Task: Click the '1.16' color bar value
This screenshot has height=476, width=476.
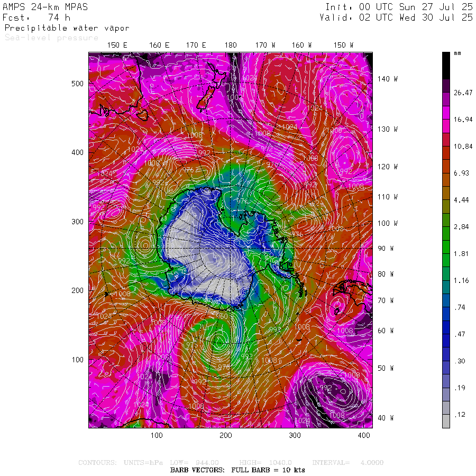Action: (x=461, y=280)
